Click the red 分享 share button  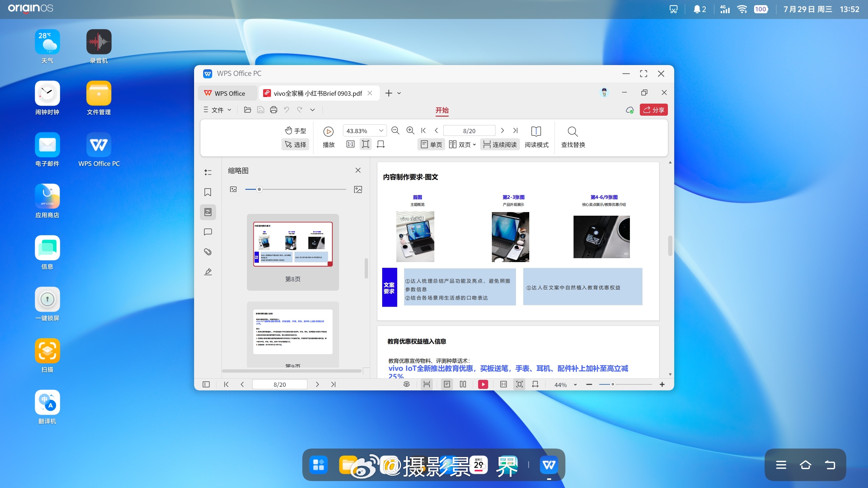[x=654, y=110]
